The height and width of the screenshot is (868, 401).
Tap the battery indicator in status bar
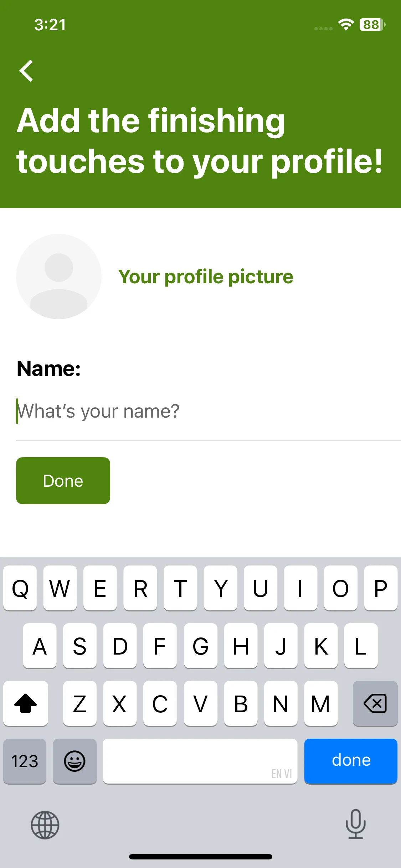pyautogui.click(x=372, y=25)
